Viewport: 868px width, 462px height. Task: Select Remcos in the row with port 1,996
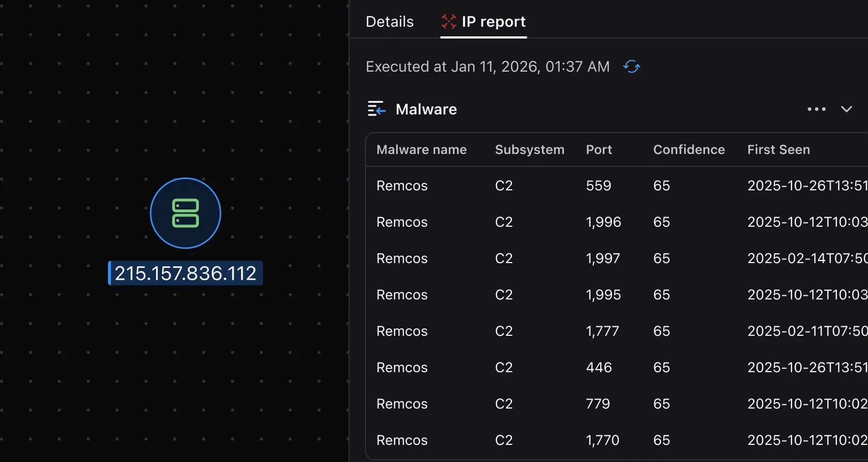point(402,222)
